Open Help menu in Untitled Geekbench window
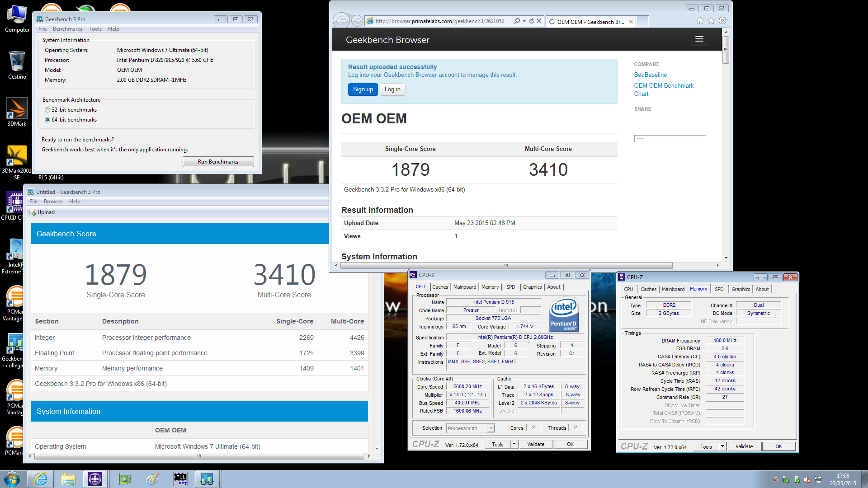This screenshot has width=868, height=488. pyautogui.click(x=75, y=202)
